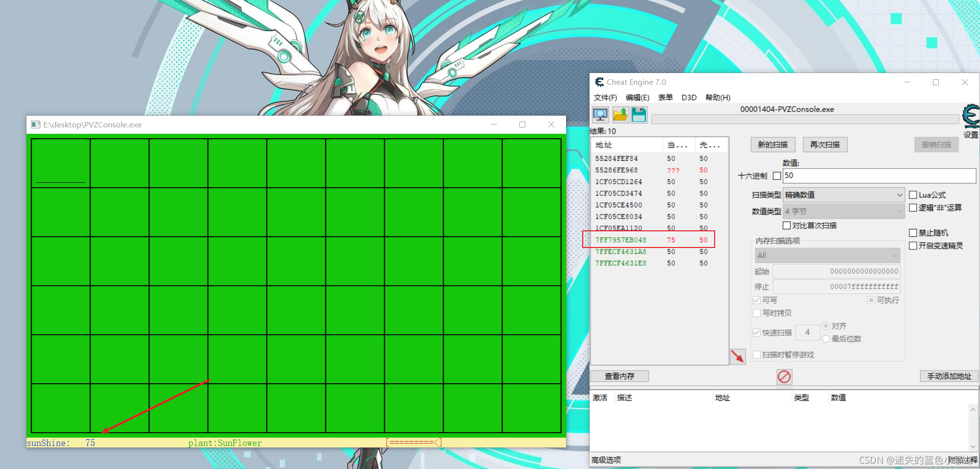Screen dimensions: 980x469
Task: Click the fast scan alignment field showing 4
Action: [x=807, y=332]
